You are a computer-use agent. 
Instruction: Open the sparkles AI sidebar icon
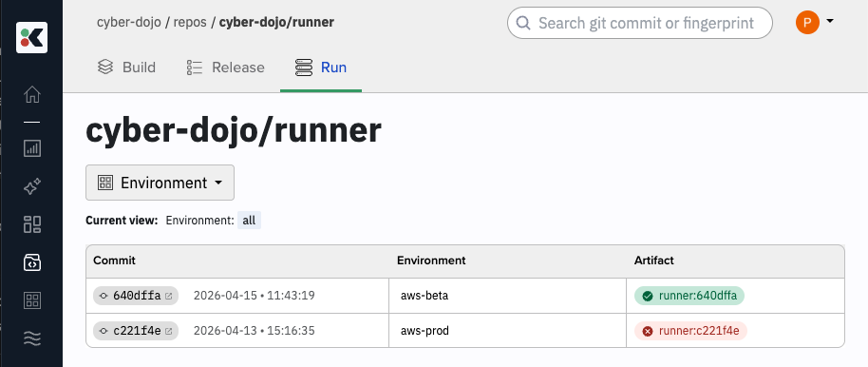32,186
